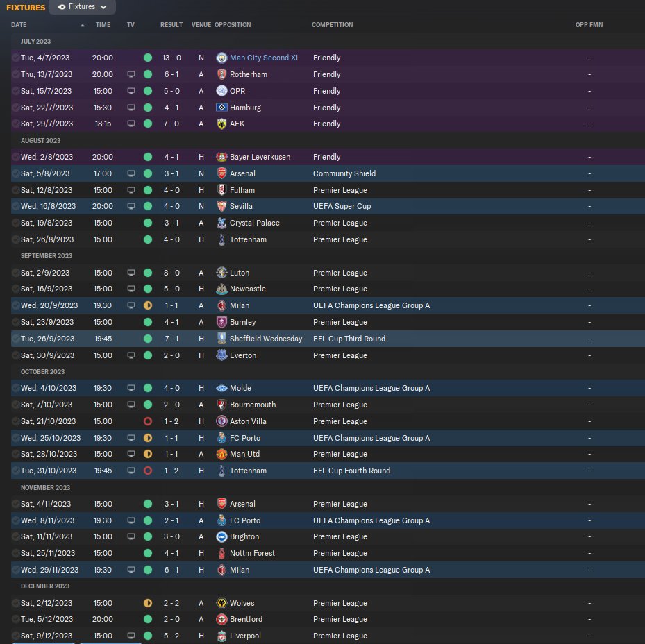This screenshot has width=645, height=644.
Task: Open the 5 - 2 Liverpool result
Action: (171, 636)
